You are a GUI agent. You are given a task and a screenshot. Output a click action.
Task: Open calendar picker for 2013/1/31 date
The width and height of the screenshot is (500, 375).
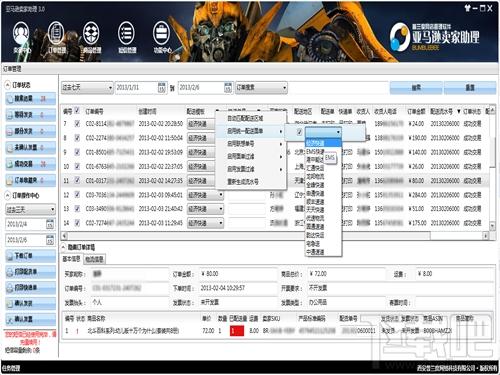(x=161, y=88)
